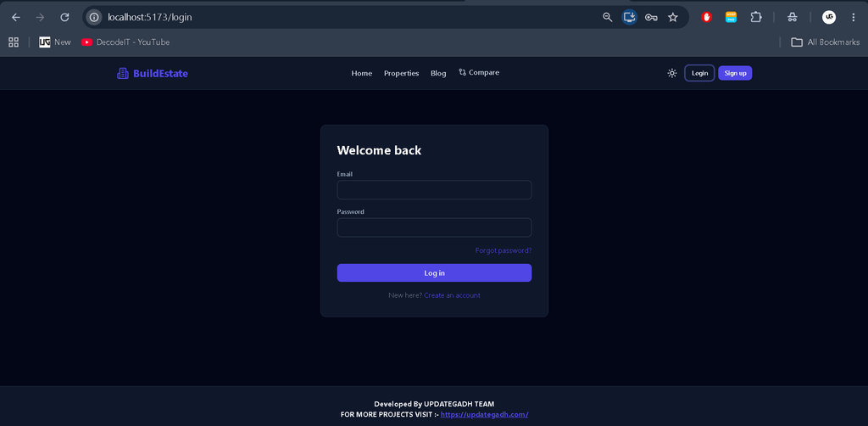Click the browser forward arrow

40,17
